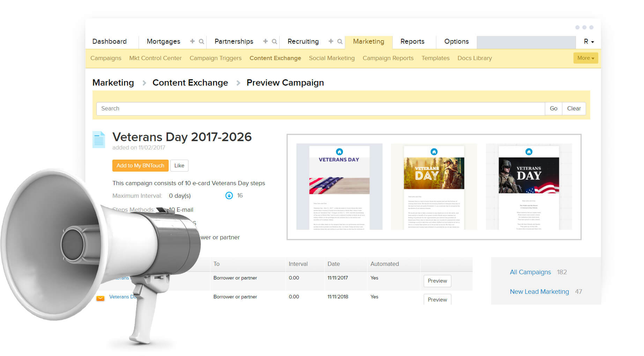
Task: Open the New Lead Marketing link
Action: (x=539, y=291)
